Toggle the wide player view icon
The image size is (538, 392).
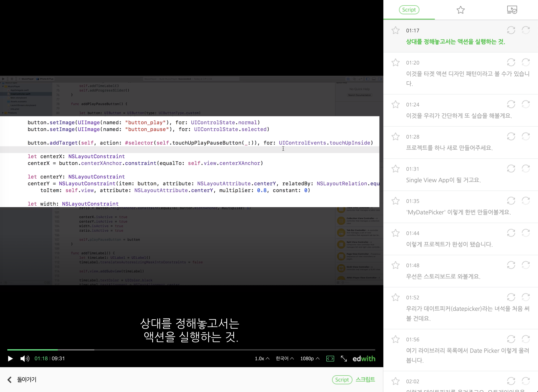click(330, 359)
